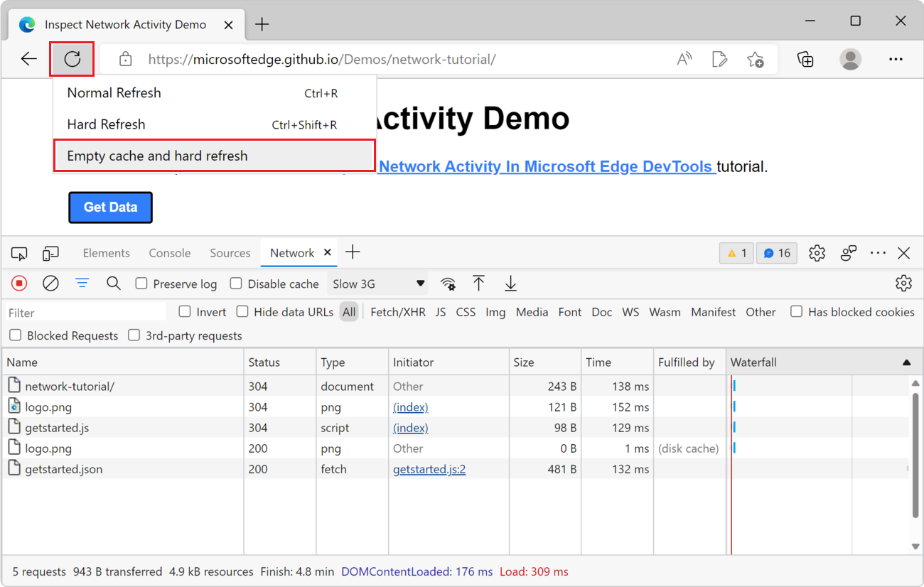Open the Slow 3G throttling dropdown
Screen dimensions: 924x587
pos(377,284)
